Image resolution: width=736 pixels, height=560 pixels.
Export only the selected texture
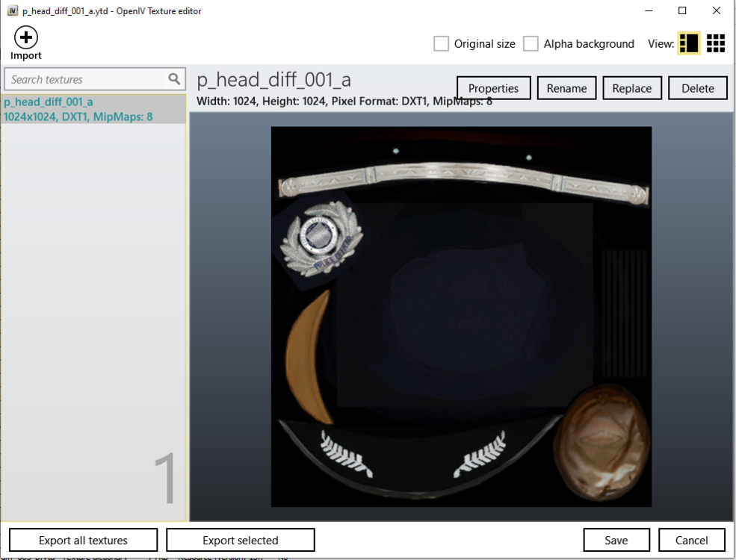click(x=241, y=539)
